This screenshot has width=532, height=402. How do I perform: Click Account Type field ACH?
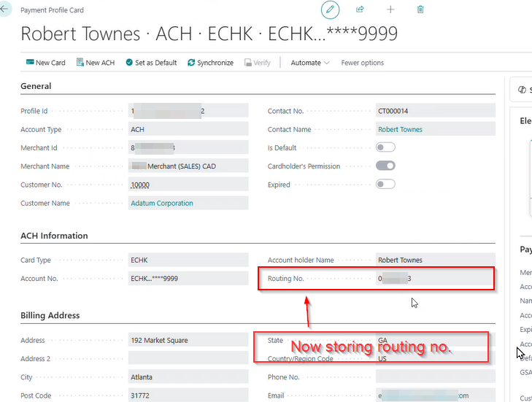pyautogui.click(x=188, y=129)
